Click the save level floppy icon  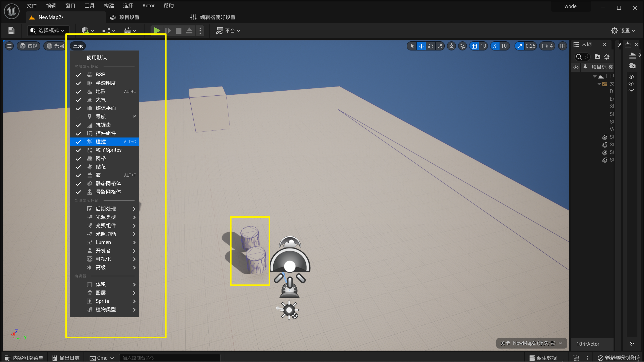[x=11, y=31]
